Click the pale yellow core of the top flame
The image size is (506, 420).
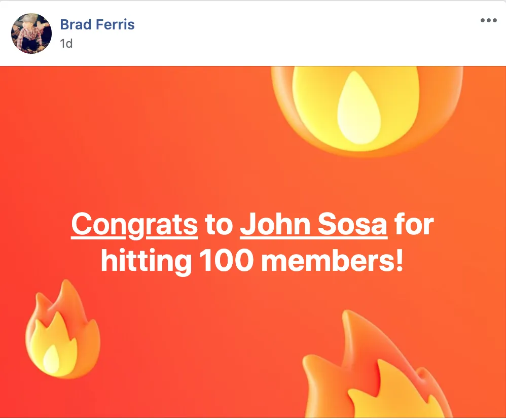359,108
